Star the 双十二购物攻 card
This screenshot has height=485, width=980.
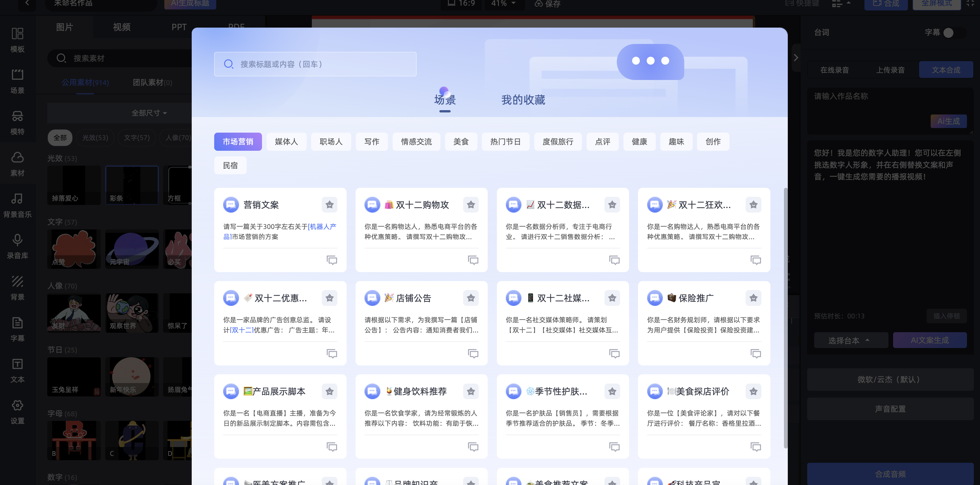point(471,205)
